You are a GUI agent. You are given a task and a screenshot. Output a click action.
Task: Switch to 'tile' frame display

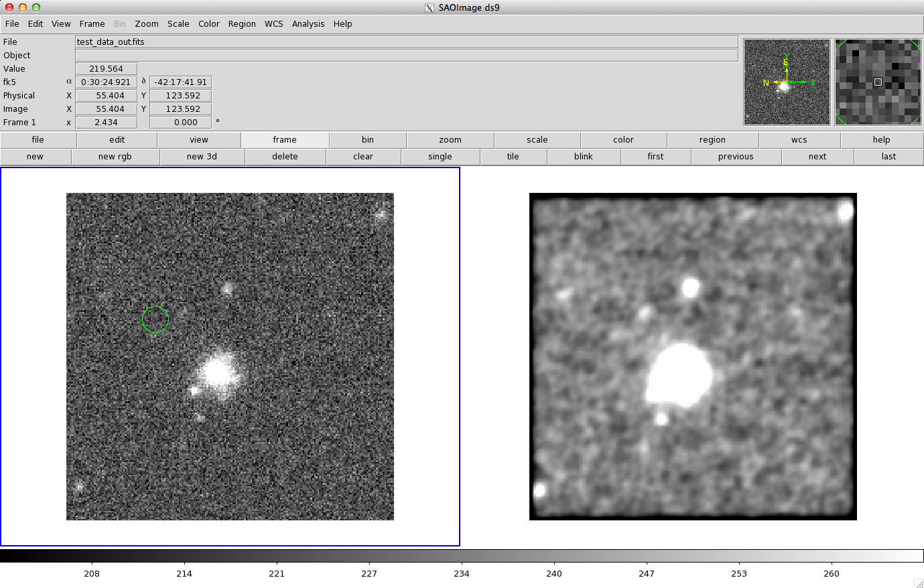coord(513,157)
